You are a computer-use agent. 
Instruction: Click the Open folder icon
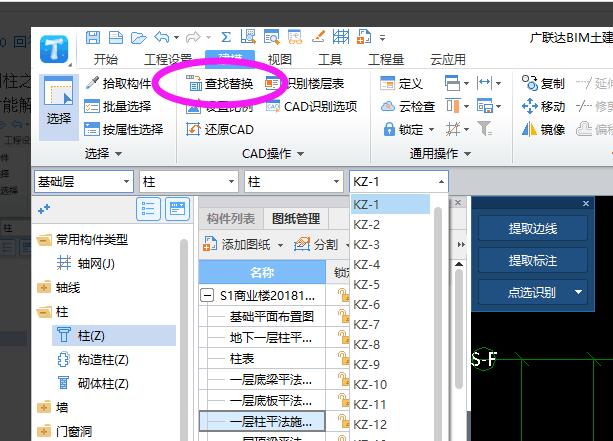138,38
